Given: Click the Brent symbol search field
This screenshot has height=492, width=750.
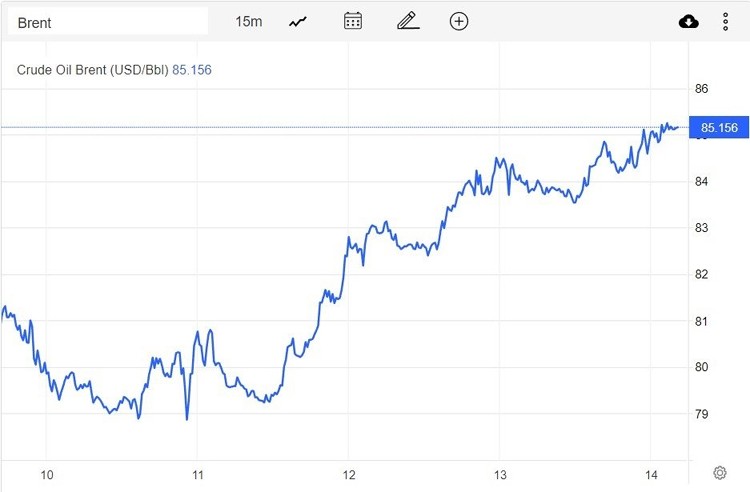Looking at the screenshot, I should pyautogui.click(x=108, y=21).
